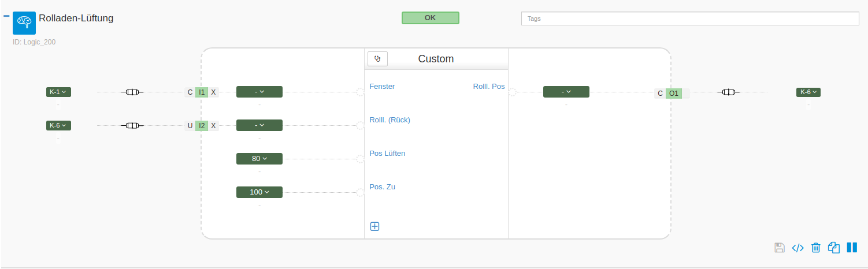
Task: Click the stethoscope debug icon in Custom header
Action: pos(377,59)
